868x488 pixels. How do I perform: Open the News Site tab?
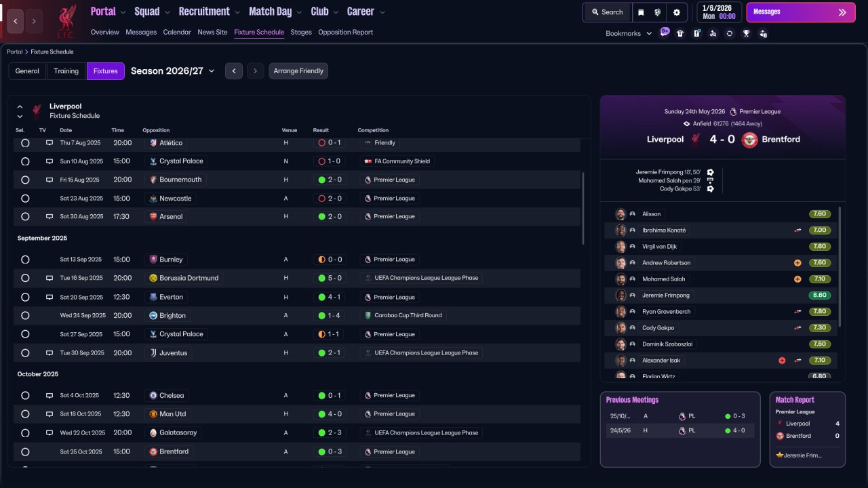212,33
